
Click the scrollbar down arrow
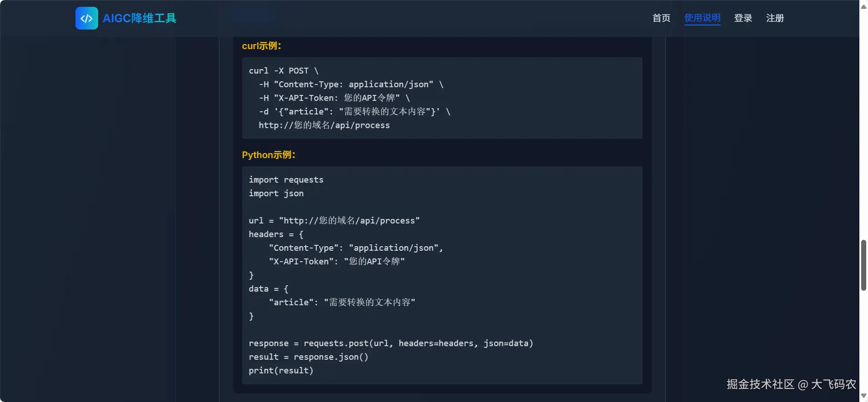(x=863, y=396)
